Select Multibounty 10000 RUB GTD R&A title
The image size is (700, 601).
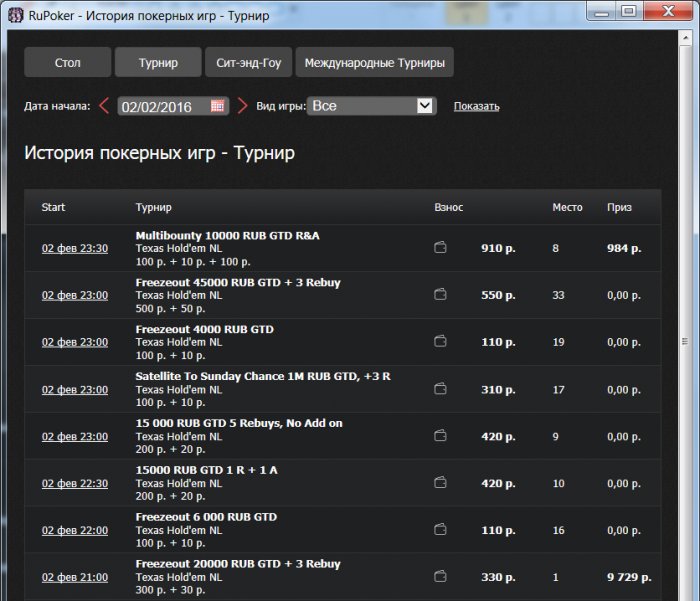point(227,235)
